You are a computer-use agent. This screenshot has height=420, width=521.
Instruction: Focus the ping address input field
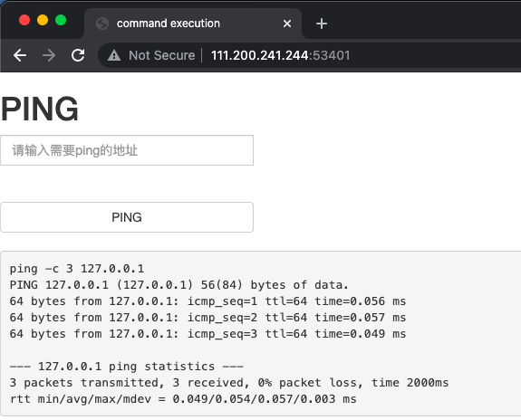127,150
